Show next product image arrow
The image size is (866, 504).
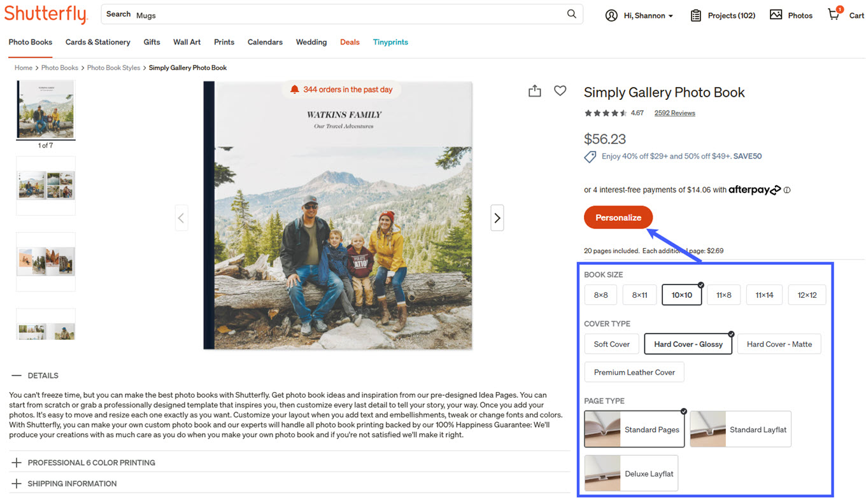tap(497, 218)
